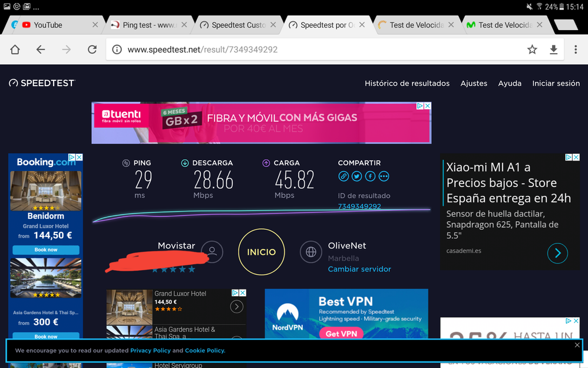The height and width of the screenshot is (368, 588).
Task: Click the Cambiar servidor link
Action: pos(359,269)
